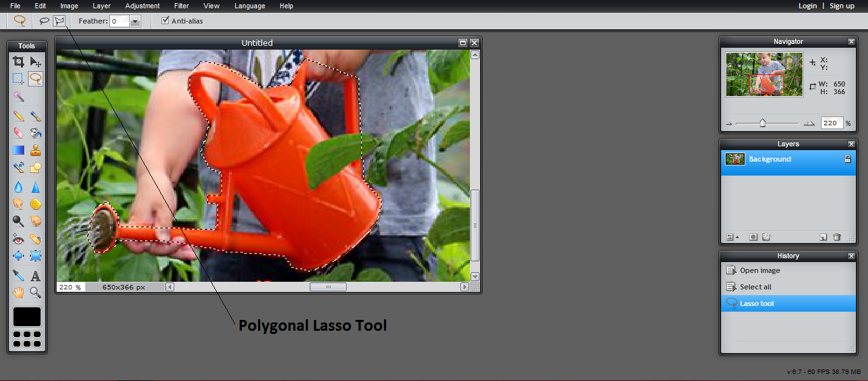Click the Login link
This screenshot has height=381, width=868.
(808, 6)
